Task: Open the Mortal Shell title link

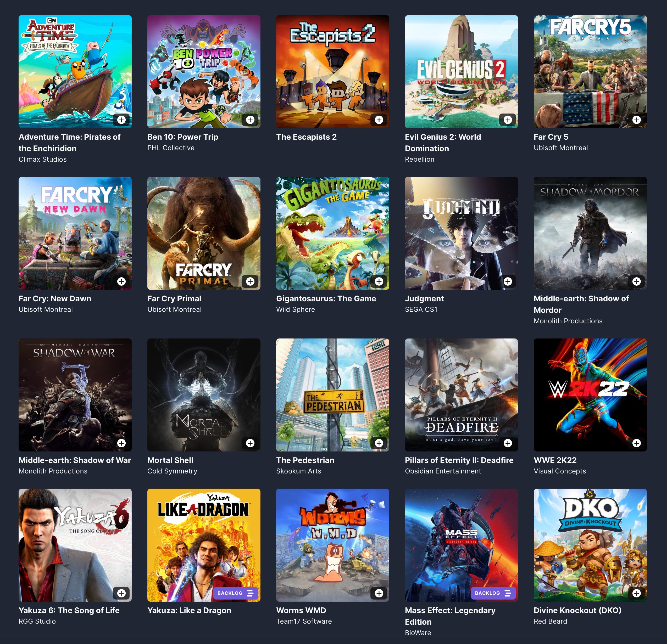Action: pyautogui.click(x=170, y=460)
